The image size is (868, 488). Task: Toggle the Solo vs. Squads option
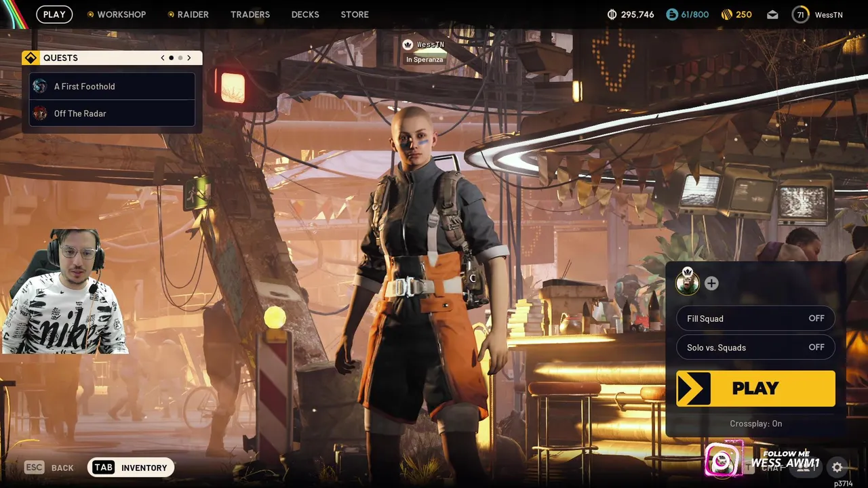coord(755,347)
